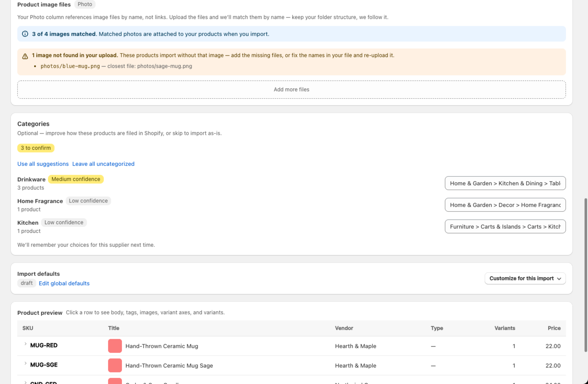Click the page vertical scrollbar
588x384 pixels.
click(x=586, y=275)
